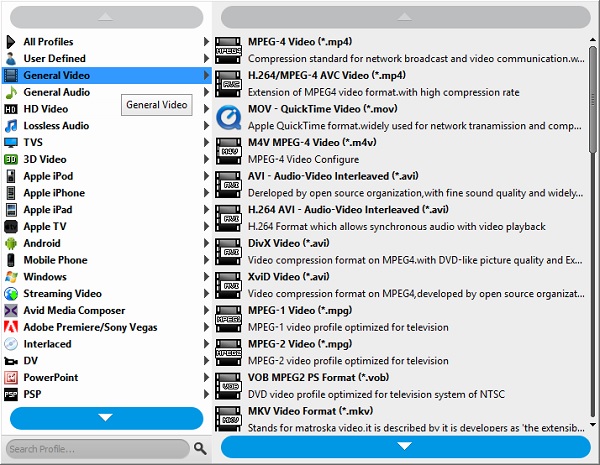
Task: Select the General Video category
Action: 107,75
